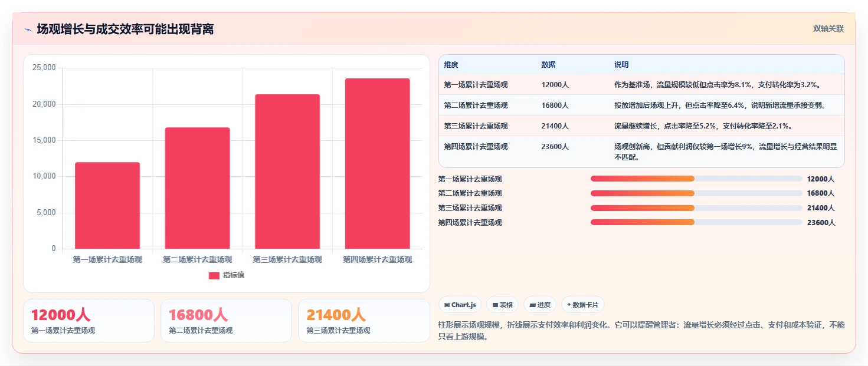Click the 数据 table column header

548,65
